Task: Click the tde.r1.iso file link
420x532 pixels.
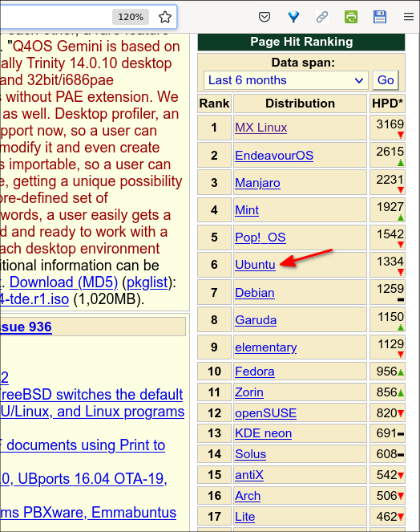Action: click(x=34, y=299)
